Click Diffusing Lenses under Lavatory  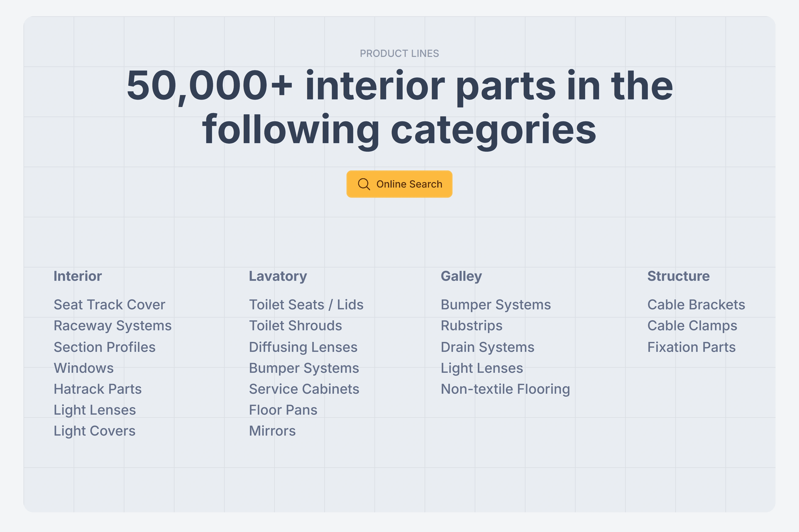click(303, 347)
